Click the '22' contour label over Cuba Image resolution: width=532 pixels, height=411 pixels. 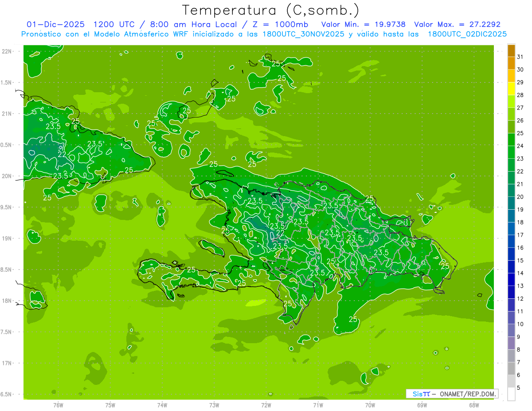point(62,154)
